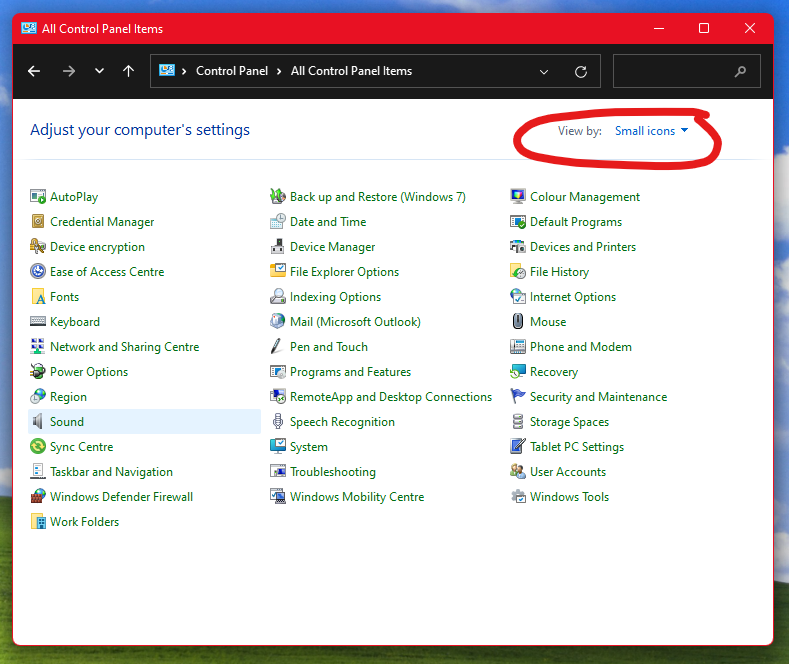Expand chevron before Control Panel breadcrumb
The height and width of the screenshot is (664, 789).
(x=184, y=71)
